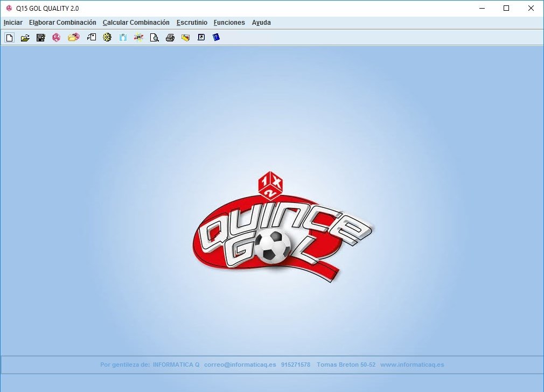Click the yellow tag icon
Screen dimensions: 544x392
pyautogui.click(x=186, y=38)
